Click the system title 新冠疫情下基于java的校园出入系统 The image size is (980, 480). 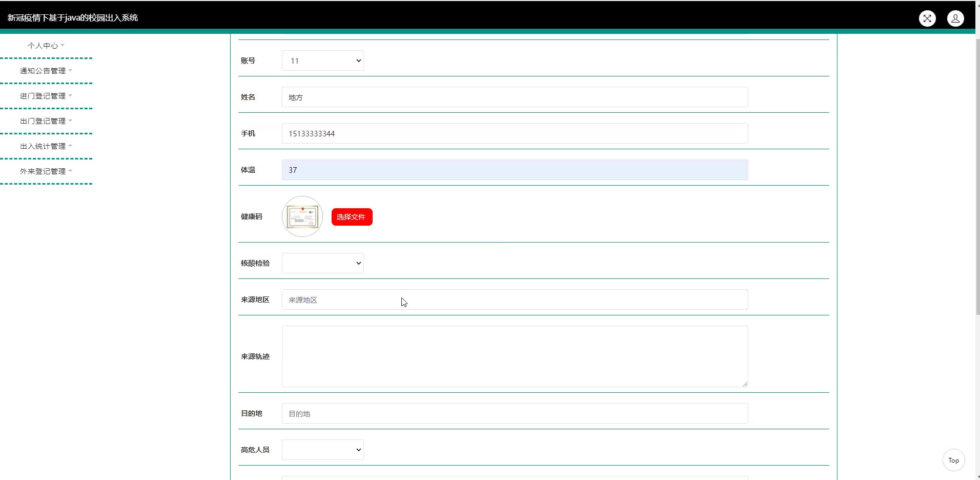pyautogui.click(x=73, y=18)
